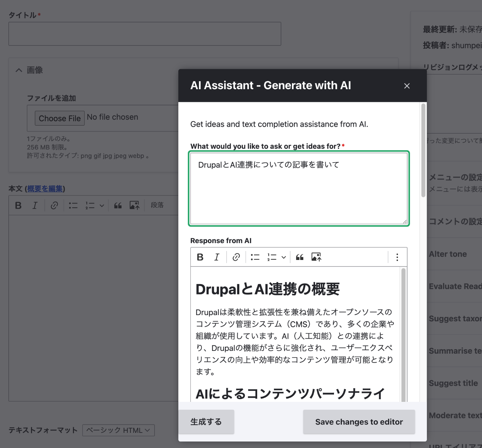
Task: Open the numbered list style chevron
Action: click(x=102, y=205)
